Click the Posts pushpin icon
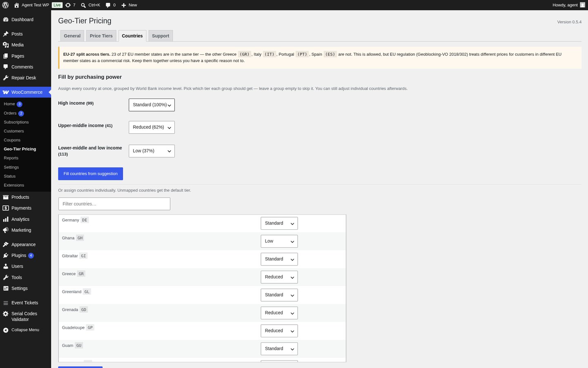This screenshot has height=368, width=588. pos(6,34)
